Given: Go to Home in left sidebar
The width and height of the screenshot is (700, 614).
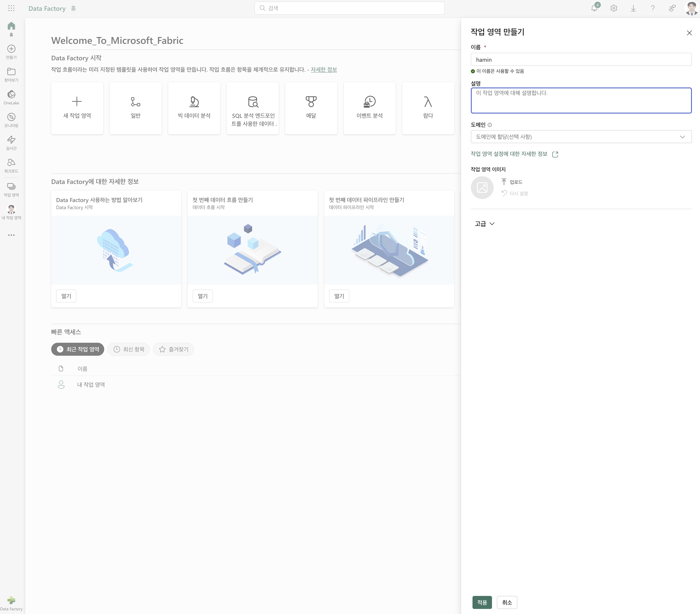Looking at the screenshot, I should tap(11, 29).
